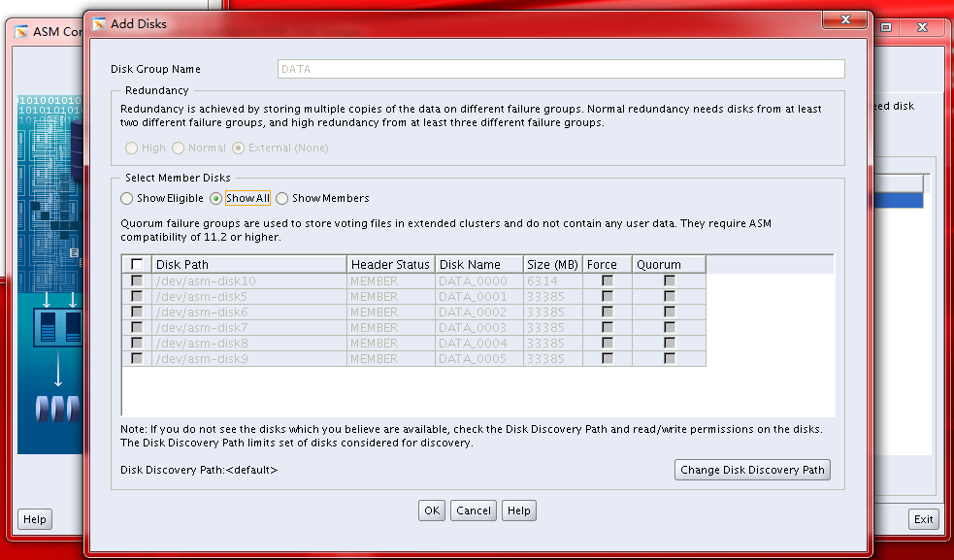Click Exit button in background ASM window

[924, 519]
